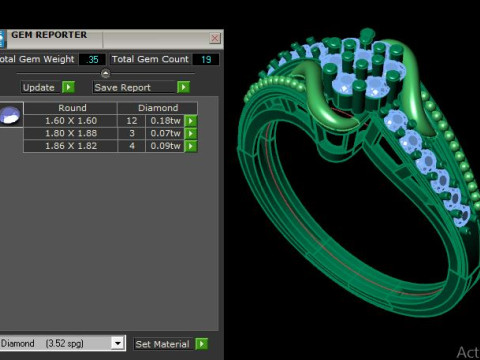
Task: Click the 0.09tw weight cell
Action: pyautogui.click(x=165, y=146)
